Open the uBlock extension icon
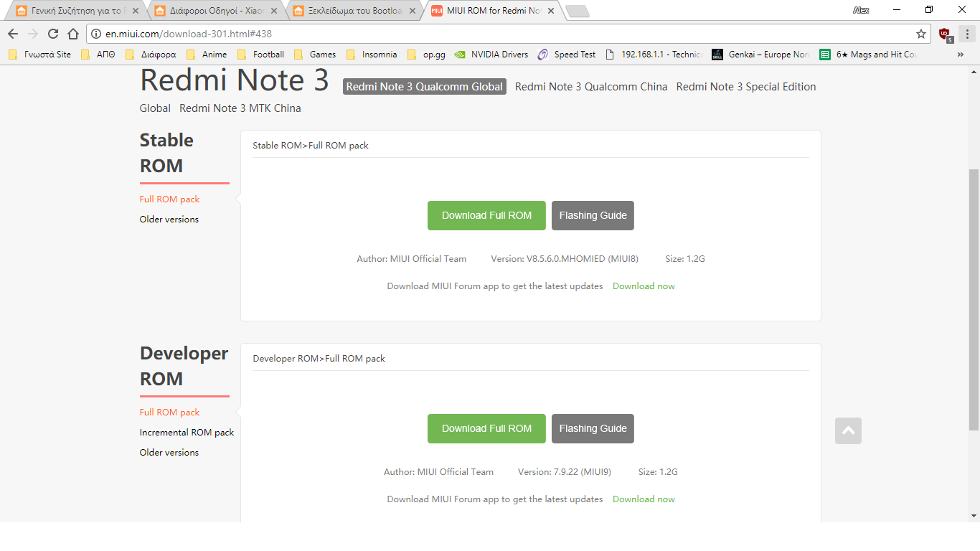Screen dimensions: 980x551 (945, 34)
